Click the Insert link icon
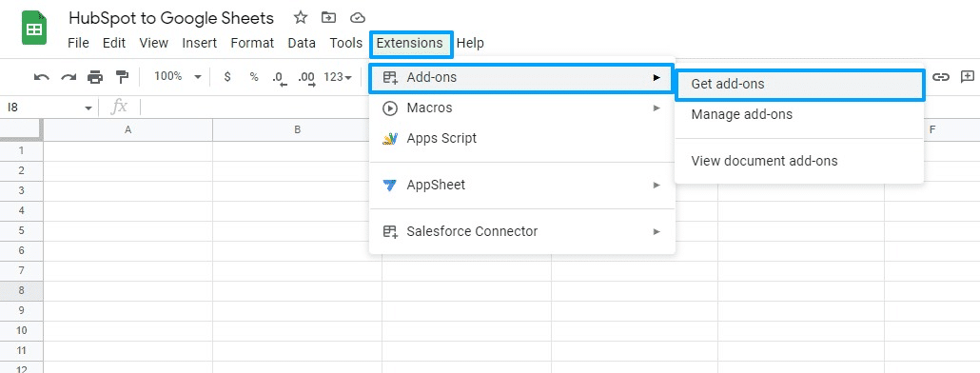Screen dimensions: 980x373 tap(941, 77)
